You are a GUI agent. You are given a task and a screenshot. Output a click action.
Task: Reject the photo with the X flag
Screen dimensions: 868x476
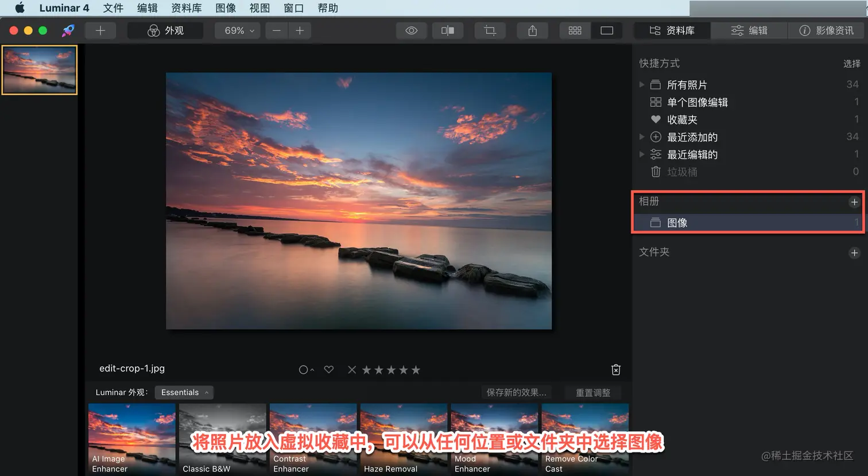[352, 370]
